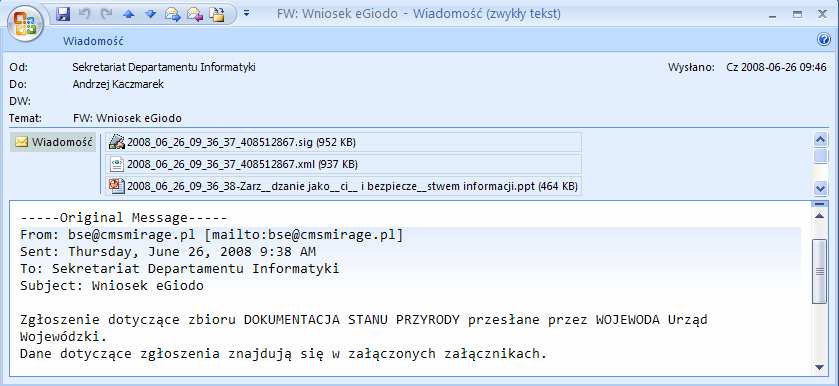Forward the message using toolbar envelope icon
This screenshot has width=839, height=386.
point(172,15)
